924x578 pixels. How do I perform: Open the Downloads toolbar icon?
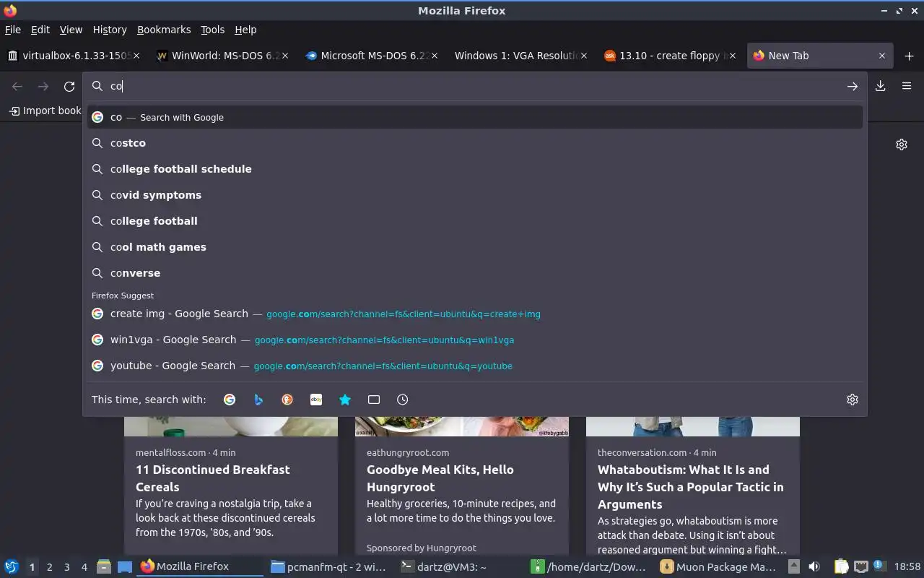click(x=881, y=86)
